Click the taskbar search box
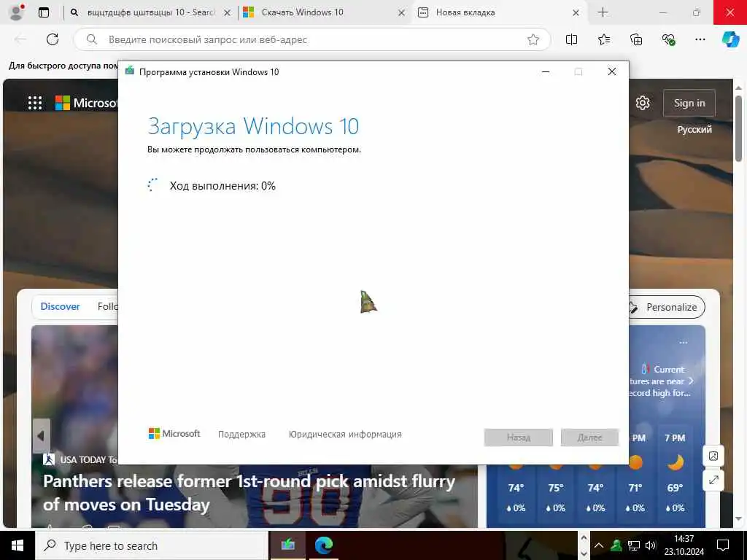747x560 pixels. click(x=152, y=545)
